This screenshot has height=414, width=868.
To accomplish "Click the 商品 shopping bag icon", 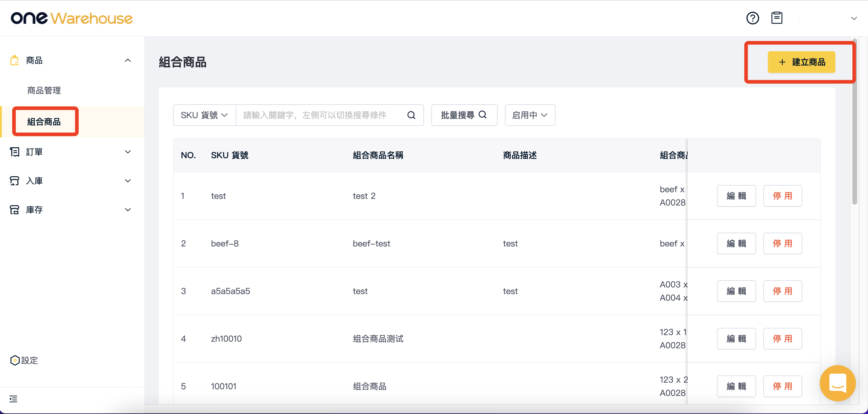I will tap(14, 61).
